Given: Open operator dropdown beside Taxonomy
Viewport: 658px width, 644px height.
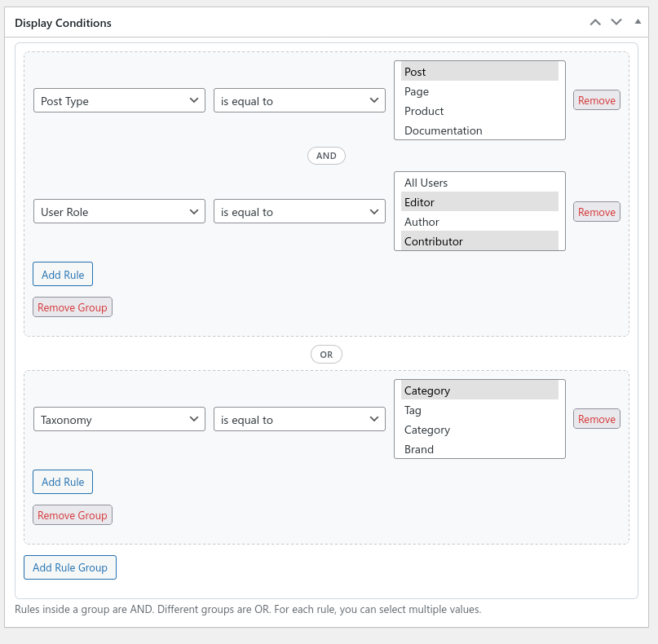Looking at the screenshot, I should [x=299, y=419].
